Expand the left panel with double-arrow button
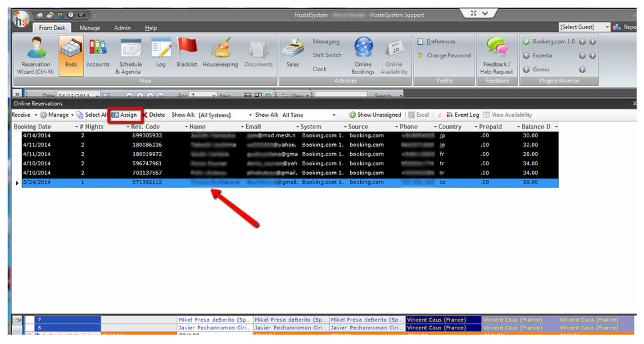This screenshot has width=644, height=344. pyautogui.click(x=17, y=94)
